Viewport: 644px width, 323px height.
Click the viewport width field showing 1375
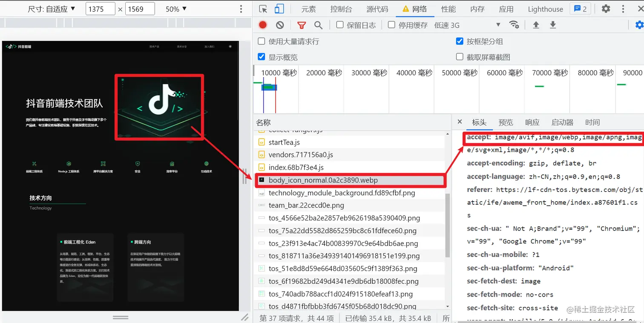point(101,9)
